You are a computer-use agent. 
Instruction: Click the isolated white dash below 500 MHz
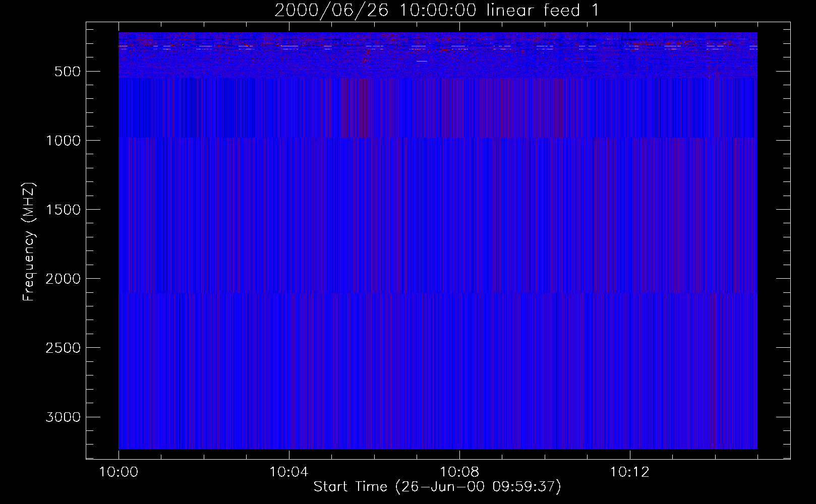(x=422, y=61)
